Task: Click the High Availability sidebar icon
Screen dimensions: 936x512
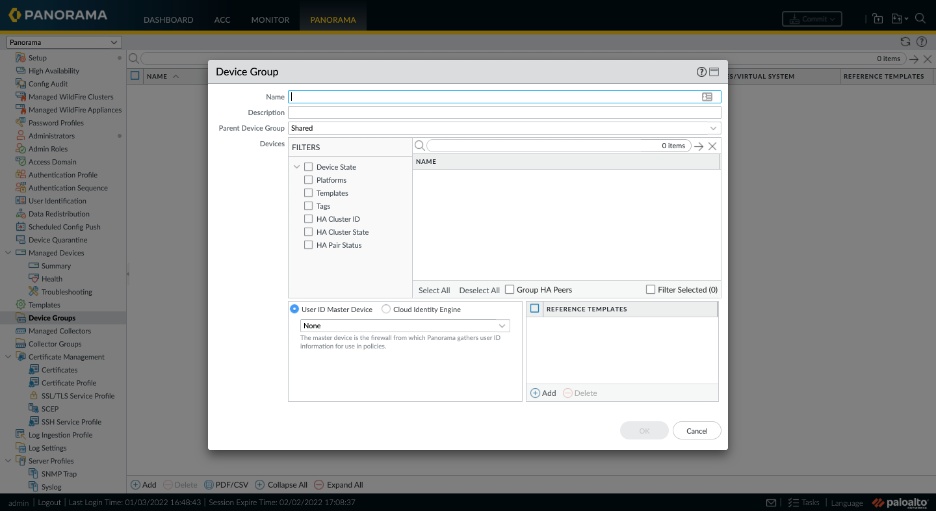Action: coord(20,70)
